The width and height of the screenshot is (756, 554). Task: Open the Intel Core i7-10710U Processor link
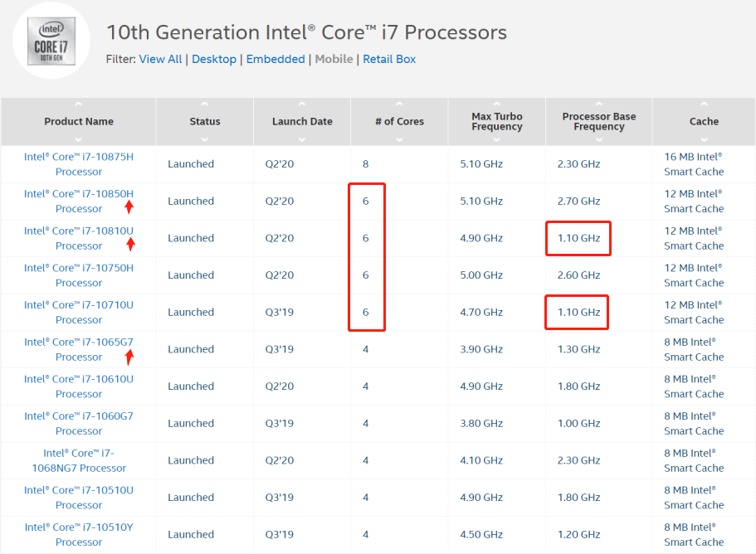[x=79, y=312]
